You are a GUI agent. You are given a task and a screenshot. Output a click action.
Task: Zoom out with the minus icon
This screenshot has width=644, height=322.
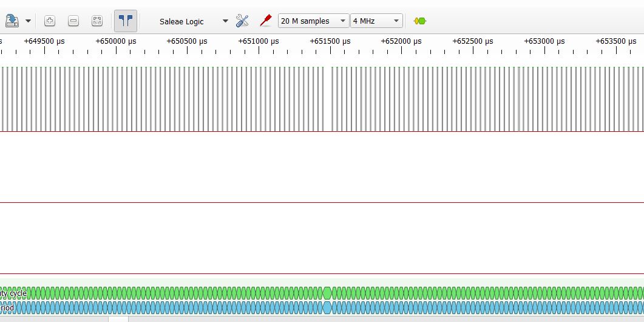(73, 21)
